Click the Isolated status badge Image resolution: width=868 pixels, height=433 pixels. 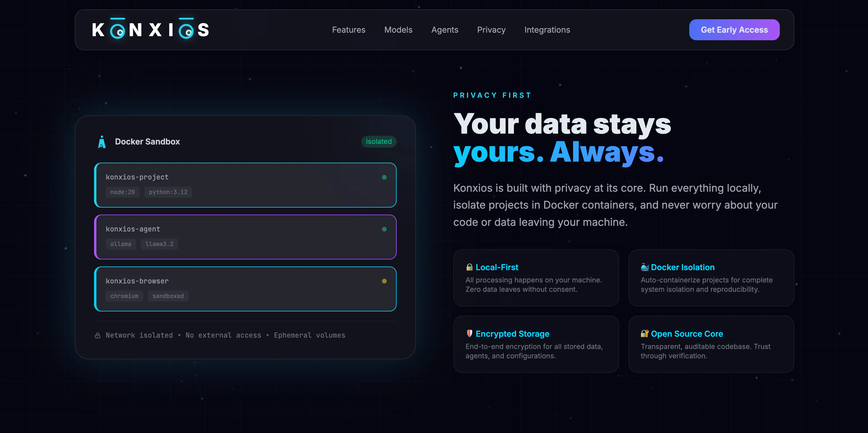(379, 142)
